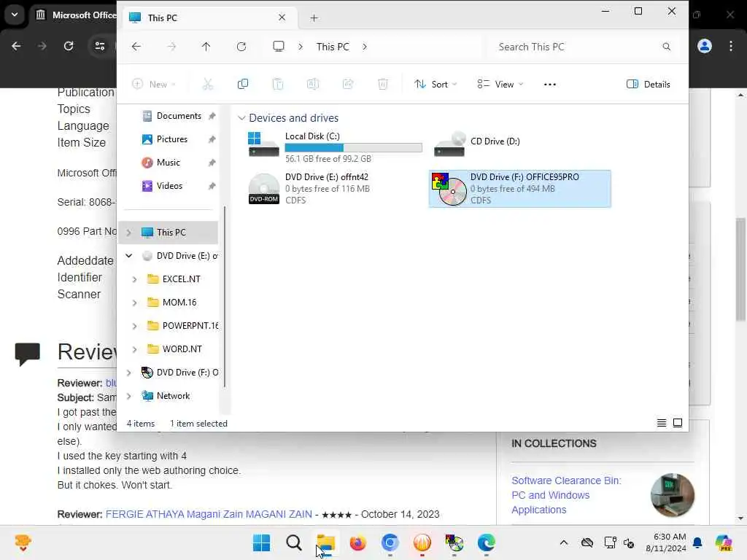The image size is (747, 560).
Task: Expand DVD Drive (F:) in tree
Action: (x=128, y=373)
